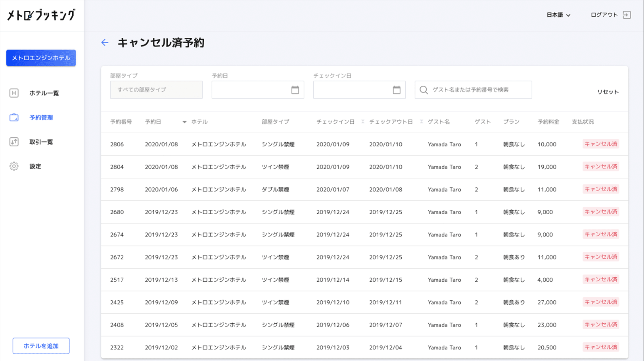Viewport: 644px width, 361px height.
Task: Click the ホテル column header
Action: (x=199, y=122)
